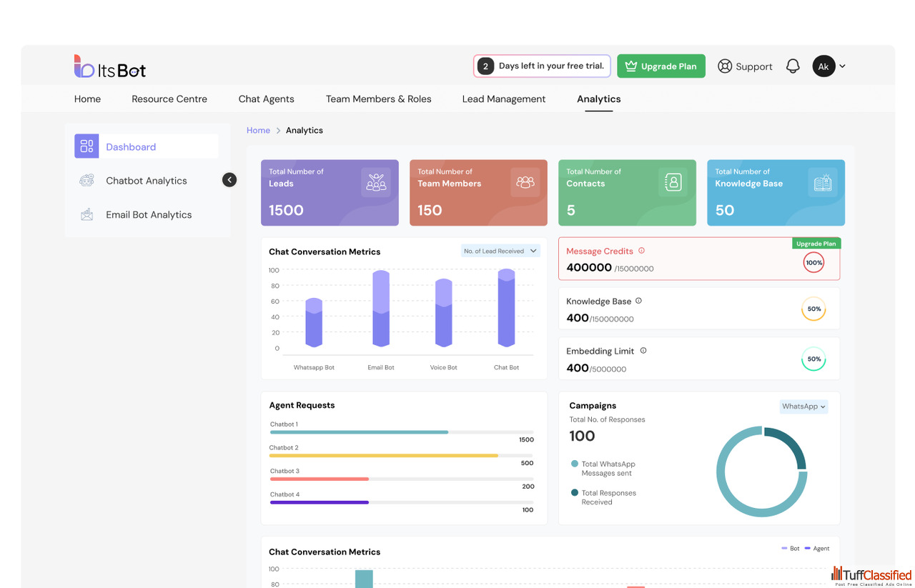
Task: Collapse the sidebar with arrow button
Action: (229, 180)
